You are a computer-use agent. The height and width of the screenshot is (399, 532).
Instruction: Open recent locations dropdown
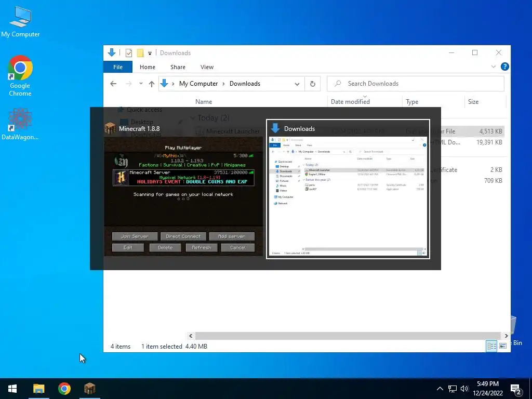coord(141,84)
